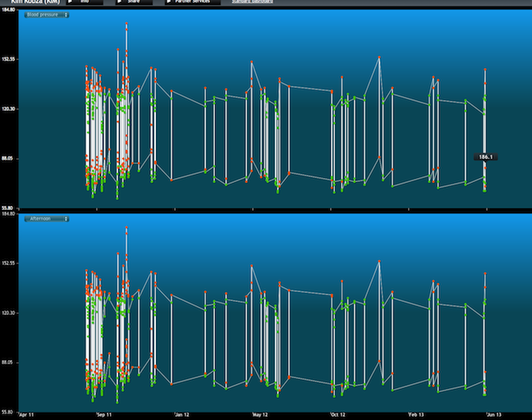Select the Apr 11 timeline label

click(27, 416)
